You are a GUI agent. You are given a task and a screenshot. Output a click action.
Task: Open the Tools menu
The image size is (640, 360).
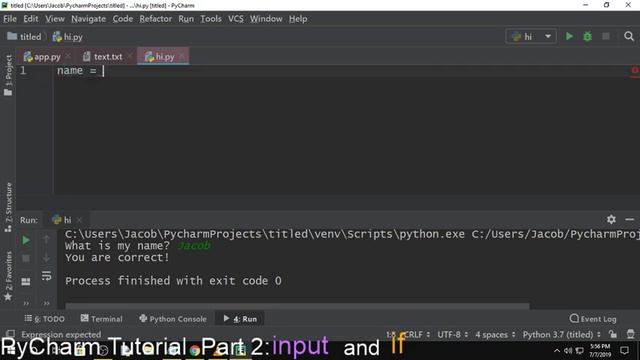click(x=211, y=19)
